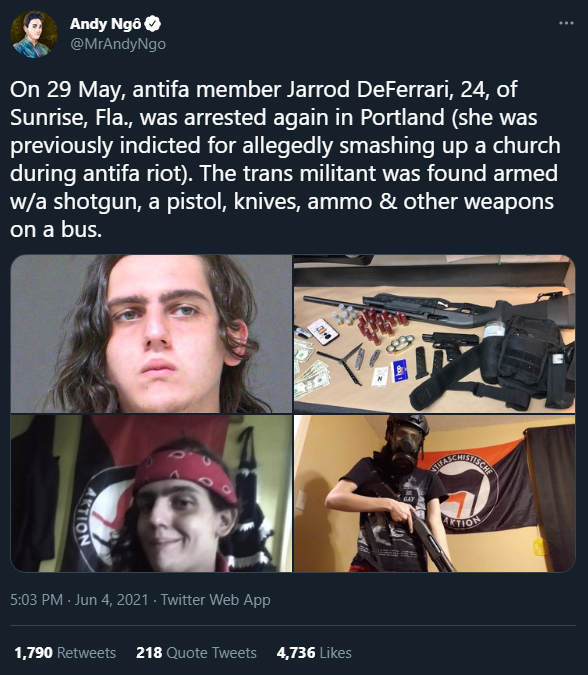588x675 pixels.
Task: View the 1,790 Retweets list
Action: point(65,653)
